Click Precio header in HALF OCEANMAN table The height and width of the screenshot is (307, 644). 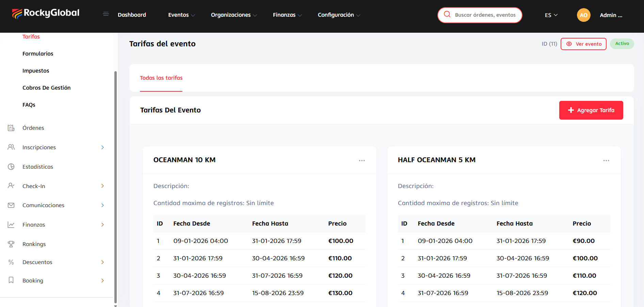click(x=582, y=224)
